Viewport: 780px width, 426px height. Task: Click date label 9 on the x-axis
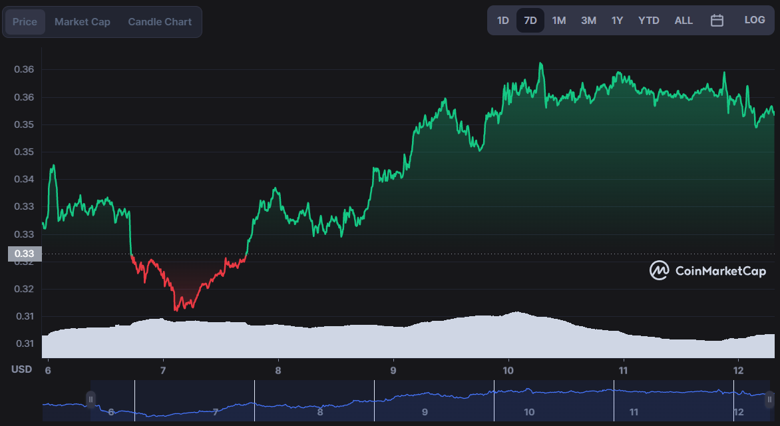393,370
